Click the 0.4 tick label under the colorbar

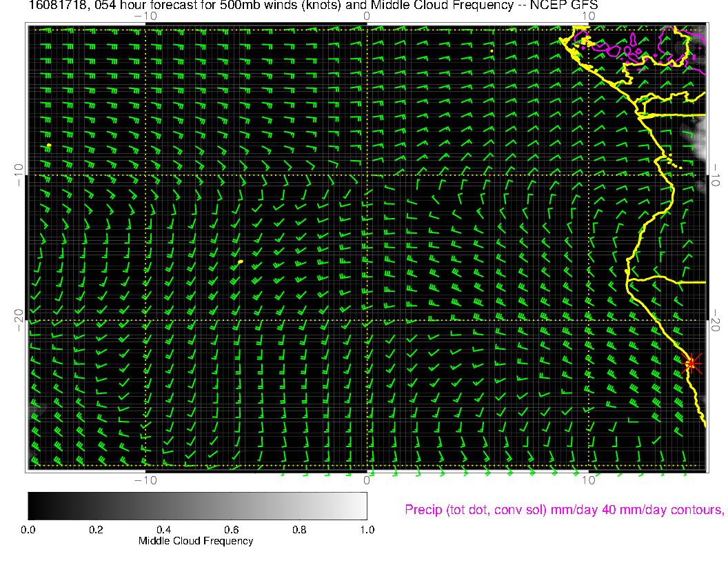[x=163, y=530]
